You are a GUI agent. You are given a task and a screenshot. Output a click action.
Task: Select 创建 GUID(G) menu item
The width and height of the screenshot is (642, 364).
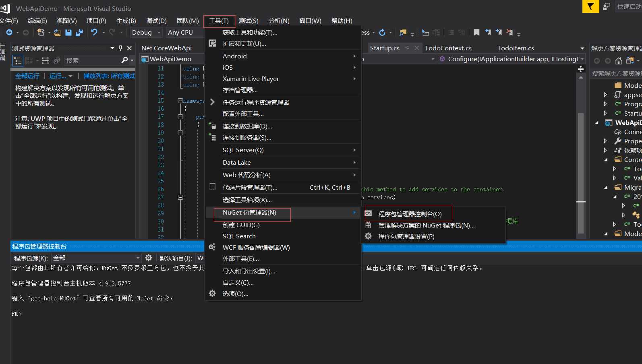[283, 225]
